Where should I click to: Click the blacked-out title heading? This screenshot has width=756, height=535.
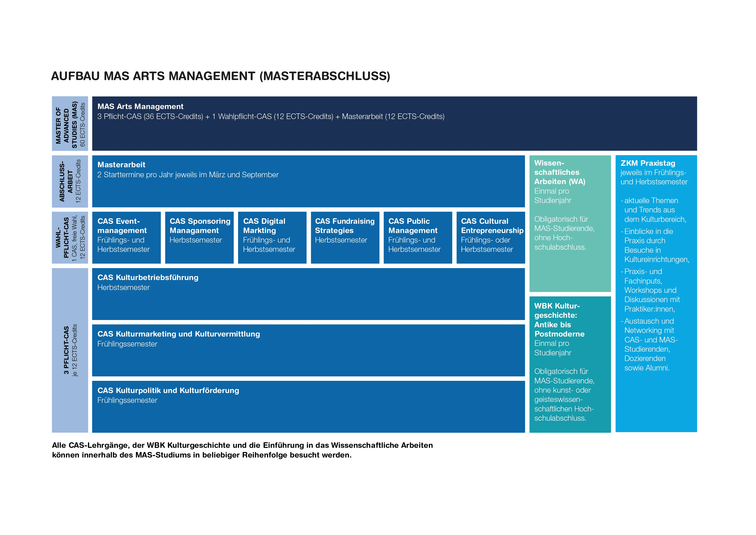(x=221, y=76)
